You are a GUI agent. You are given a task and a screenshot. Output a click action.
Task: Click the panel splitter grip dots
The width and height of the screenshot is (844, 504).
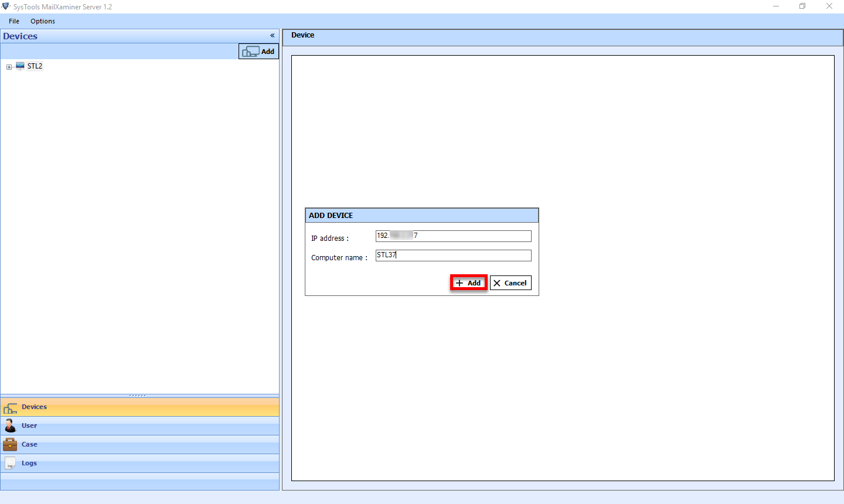138,396
